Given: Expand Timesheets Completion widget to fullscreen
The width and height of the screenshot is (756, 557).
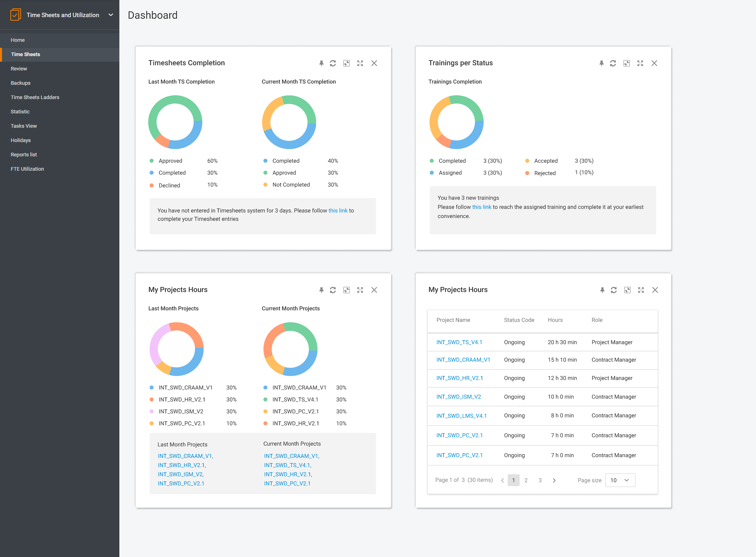Looking at the screenshot, I should (360, 63).
